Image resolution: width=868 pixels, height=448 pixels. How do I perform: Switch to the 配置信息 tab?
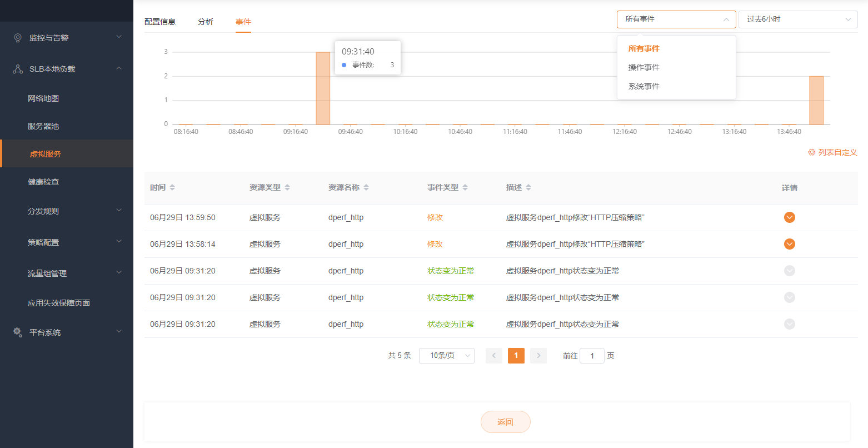pos(160,22)
